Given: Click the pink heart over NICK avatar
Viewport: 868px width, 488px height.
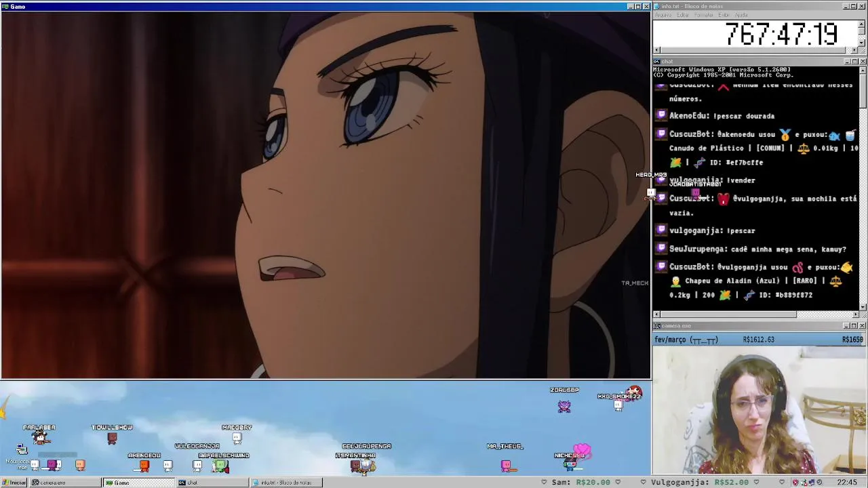Looking at the screenshot, I should coord(582,450).
